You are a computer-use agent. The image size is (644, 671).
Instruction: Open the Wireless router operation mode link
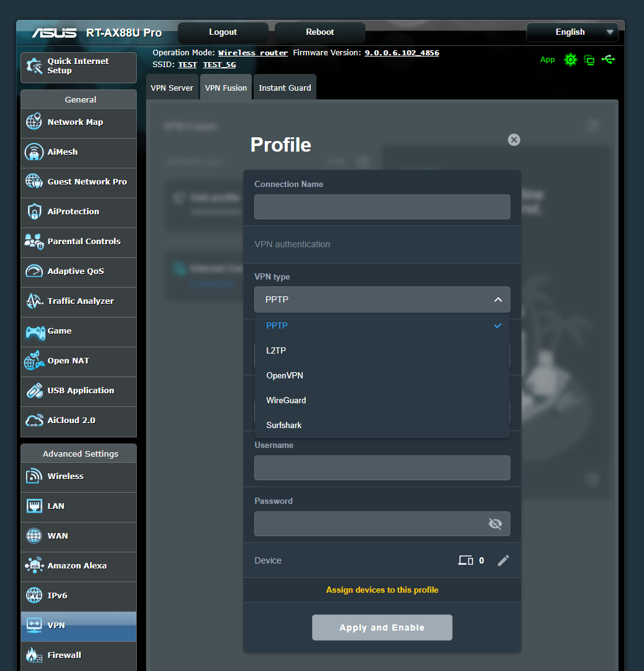[252, 53]
